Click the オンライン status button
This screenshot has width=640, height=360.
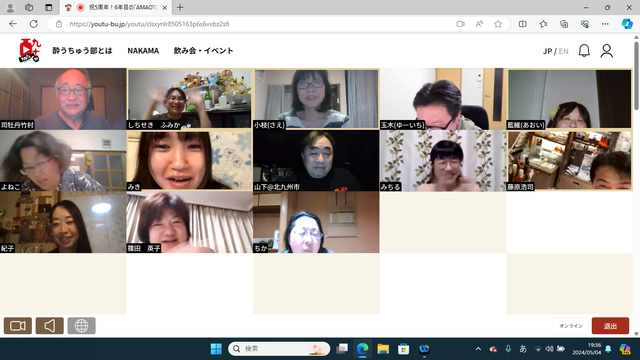(571, 326)
